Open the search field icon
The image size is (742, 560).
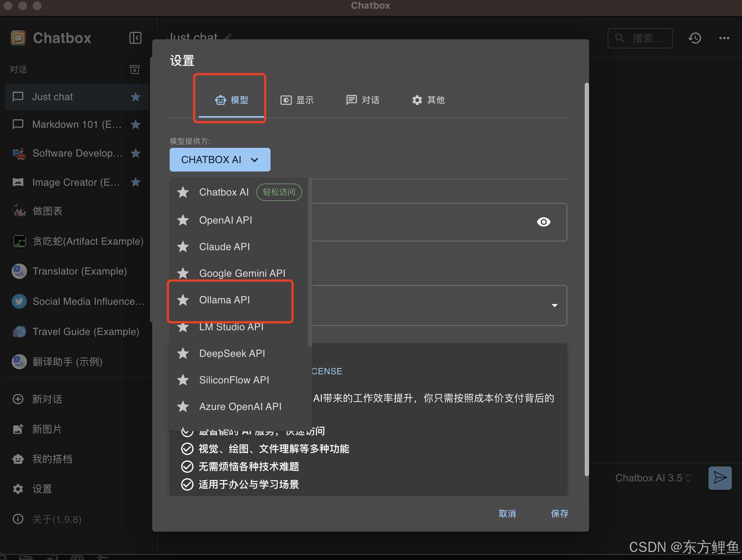pyautogui.click(x=620, y=38)
